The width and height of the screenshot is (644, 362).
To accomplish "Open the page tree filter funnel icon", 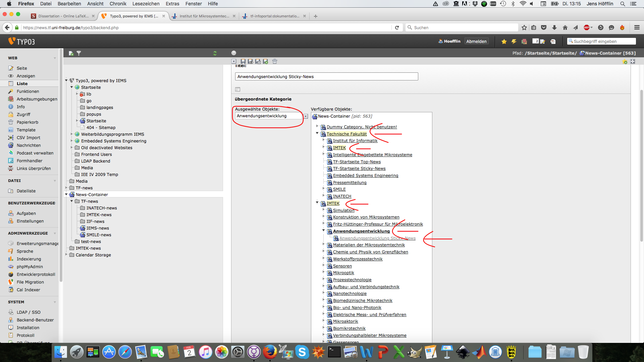I will [79, 53].
